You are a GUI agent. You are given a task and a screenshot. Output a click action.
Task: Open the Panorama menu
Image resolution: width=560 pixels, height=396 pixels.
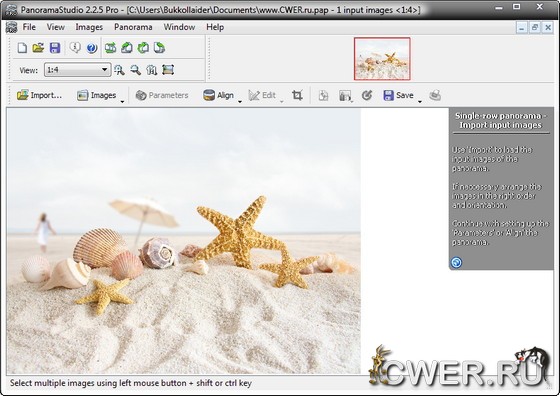[x=133, y=27]
